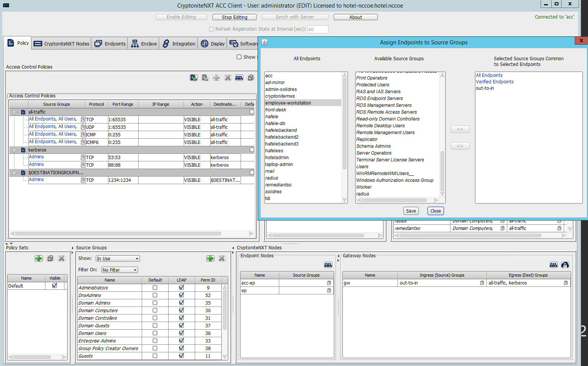Open the Filter On 'No Filter' dropdown
Image resolution: width=588 pixels, height=366 pixels.
[x=120, y=270]
